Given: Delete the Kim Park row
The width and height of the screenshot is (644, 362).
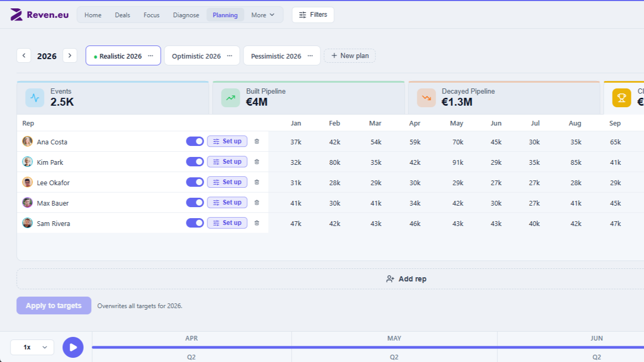Looking at the screenshot, I should coord(257,162).
